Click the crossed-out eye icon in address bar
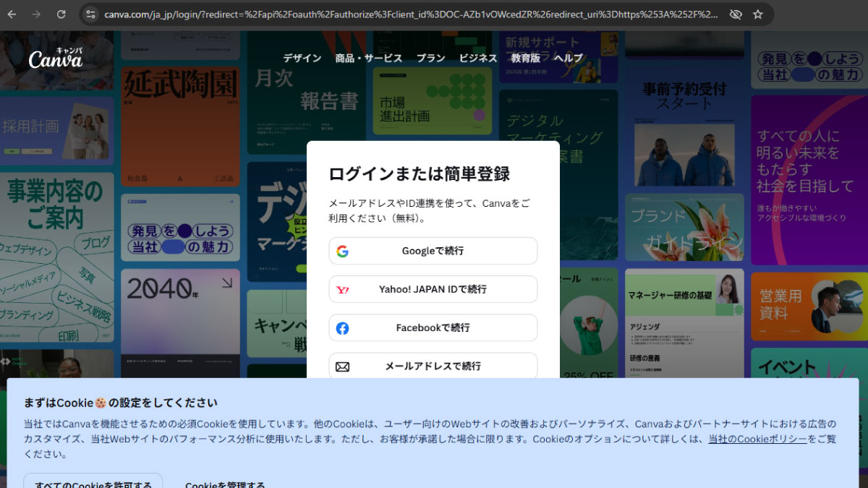This screenshot has width=868, height=488. (736, 14)
